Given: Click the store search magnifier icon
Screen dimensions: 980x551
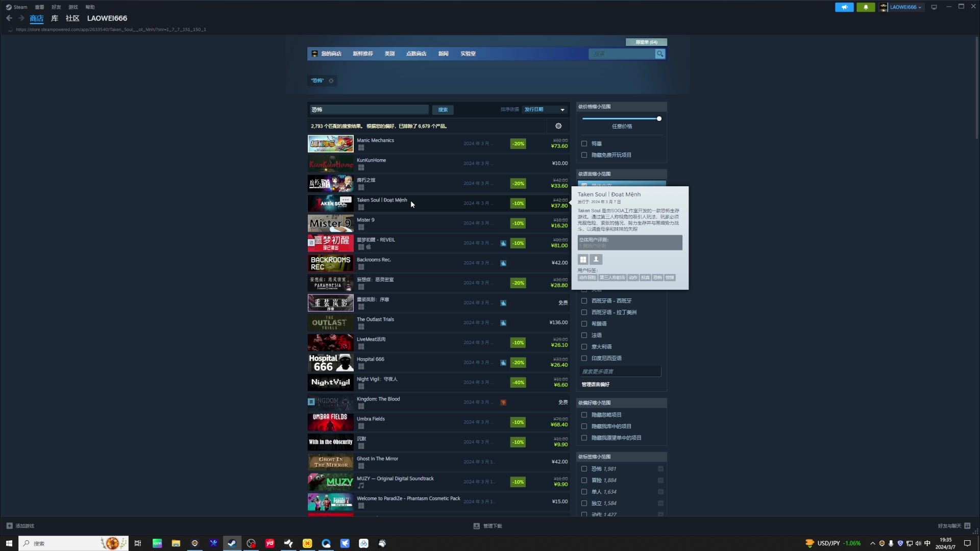Looking at the screenshot, I should tap(660, 54).
